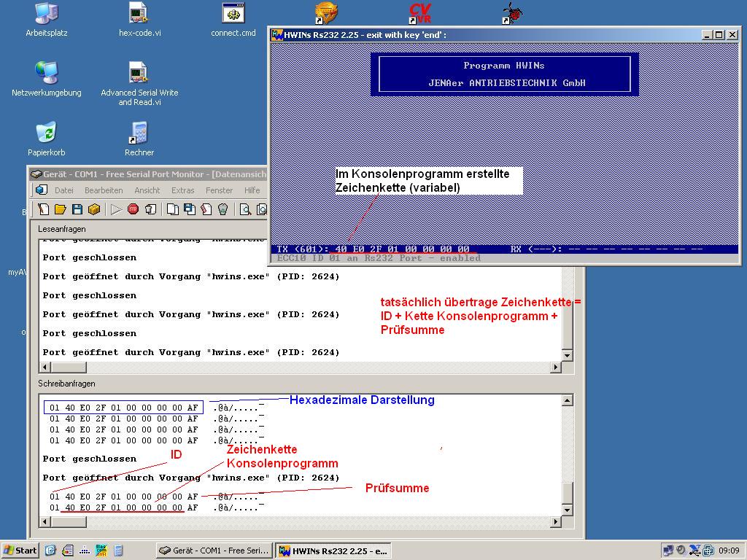Select the Papierkorb desktop icon
The width and height of the screenshot is (747, 560).
click(47, 139)
